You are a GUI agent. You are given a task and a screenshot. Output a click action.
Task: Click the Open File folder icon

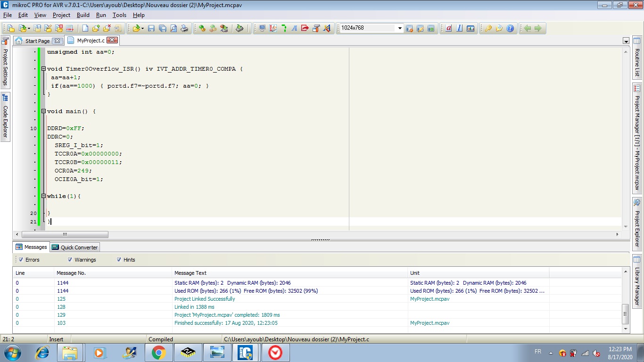pos(136,28)
